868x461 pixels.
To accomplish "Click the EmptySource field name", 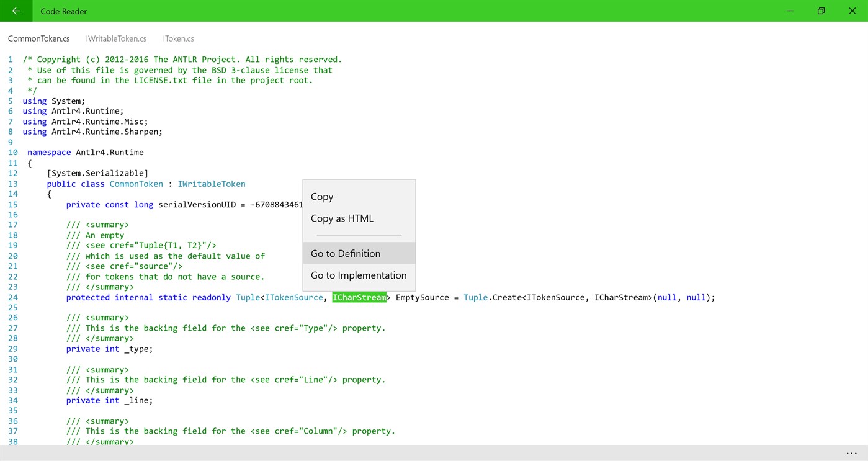I will (422, 298).
